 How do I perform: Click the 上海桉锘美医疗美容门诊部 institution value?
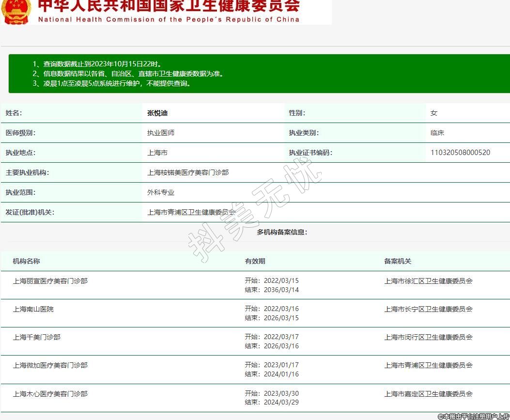(x=188, y=172)
